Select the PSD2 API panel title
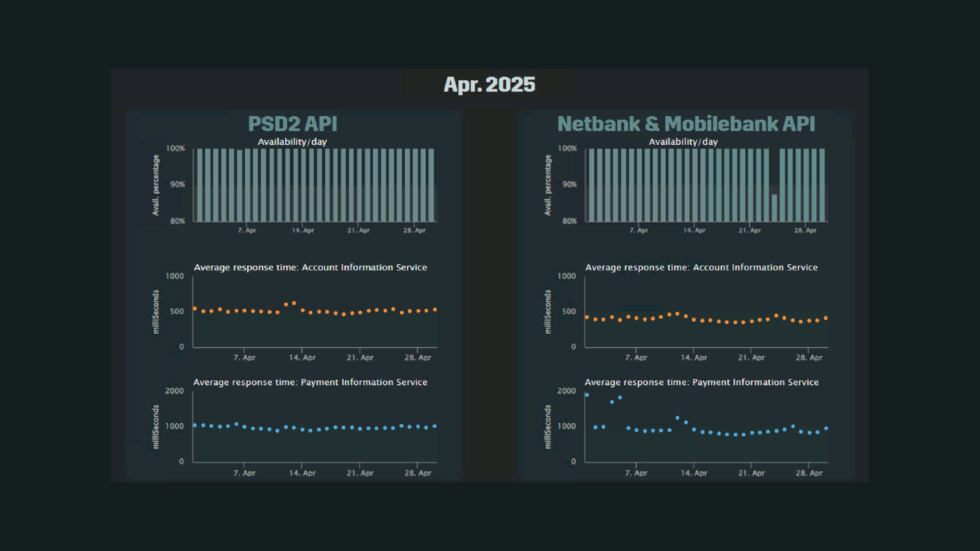This screenshot has height=551, width=980. (292, 124)
